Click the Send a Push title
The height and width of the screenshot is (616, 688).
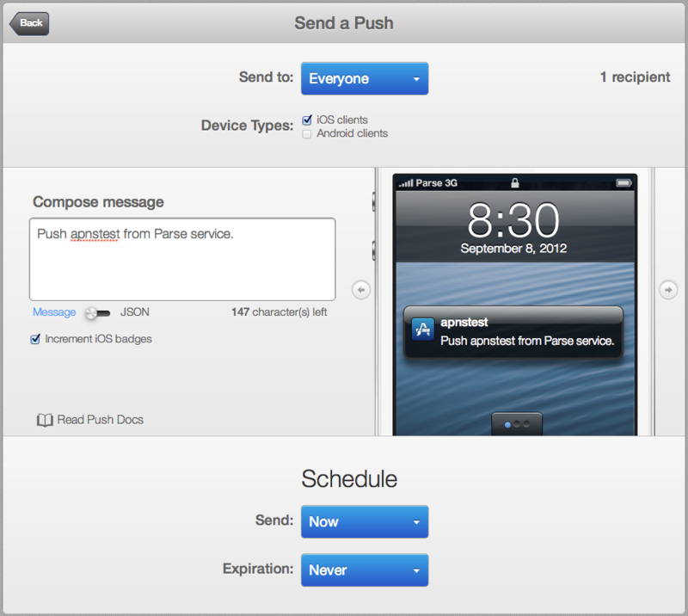pos(344,23)
